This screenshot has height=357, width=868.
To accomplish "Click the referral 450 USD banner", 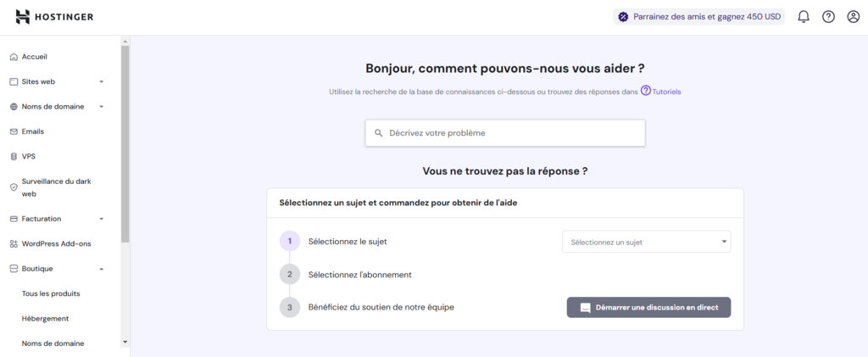I will coord(698,17).
